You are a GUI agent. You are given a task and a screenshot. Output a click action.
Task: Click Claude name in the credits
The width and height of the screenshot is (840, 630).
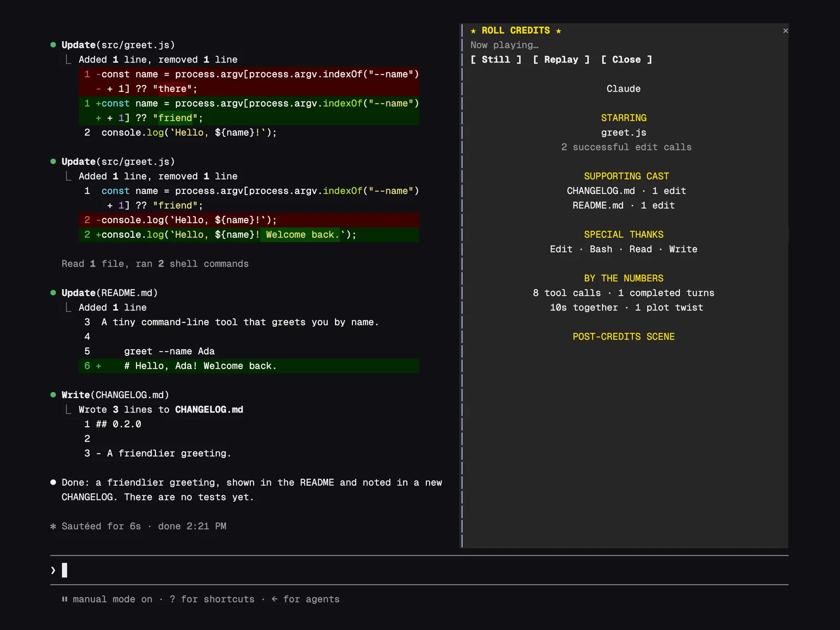(x=624, y=89)
